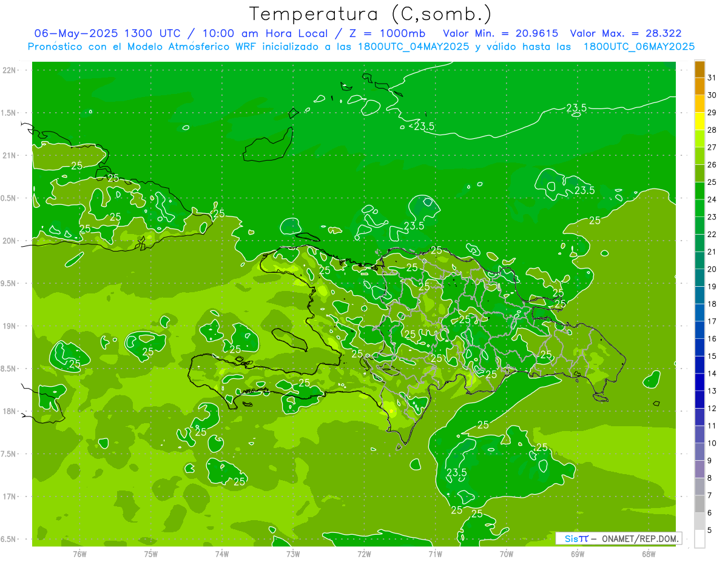Click the color scale segment between 28 and 29
Image resolution: width=728 pixels, height=562 pixels.
[699, 121]
